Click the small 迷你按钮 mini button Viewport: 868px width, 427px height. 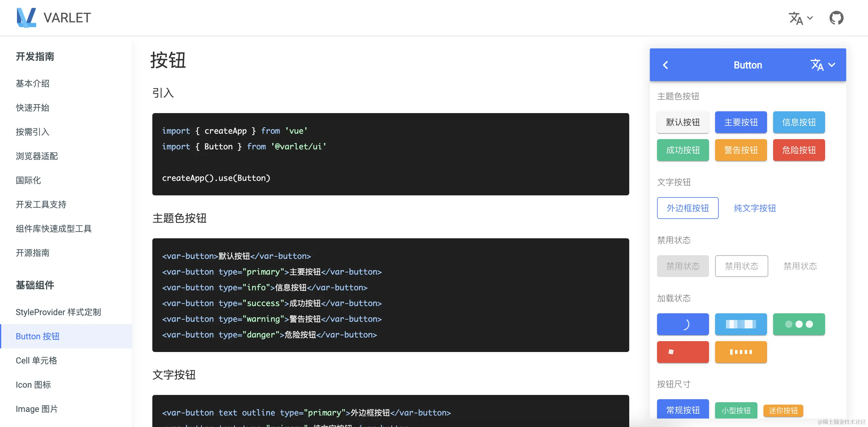pos(783,410)
